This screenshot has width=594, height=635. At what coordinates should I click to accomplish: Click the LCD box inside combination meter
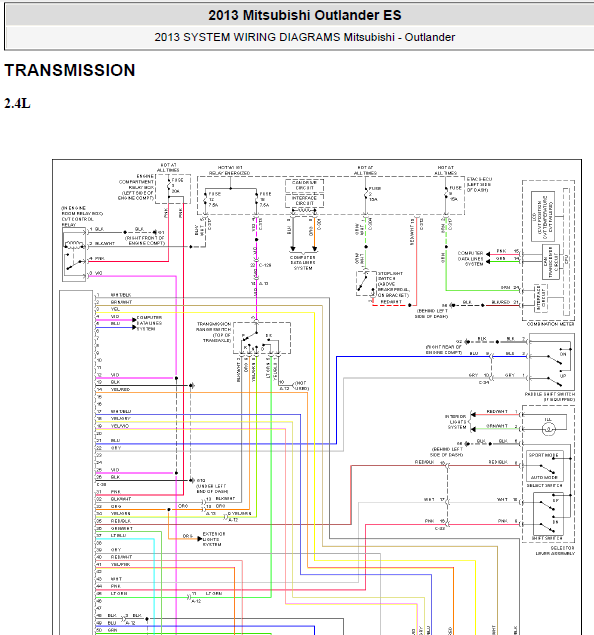click(543, 217)
